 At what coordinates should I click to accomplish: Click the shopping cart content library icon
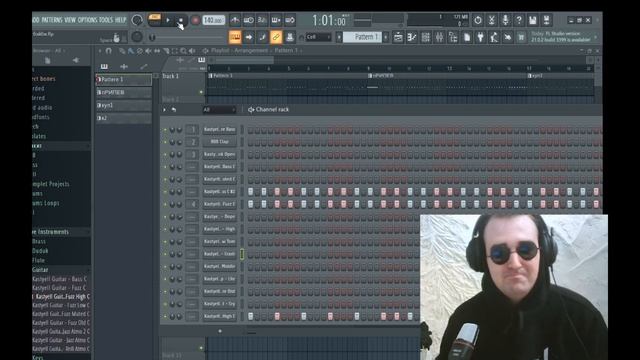521,37
